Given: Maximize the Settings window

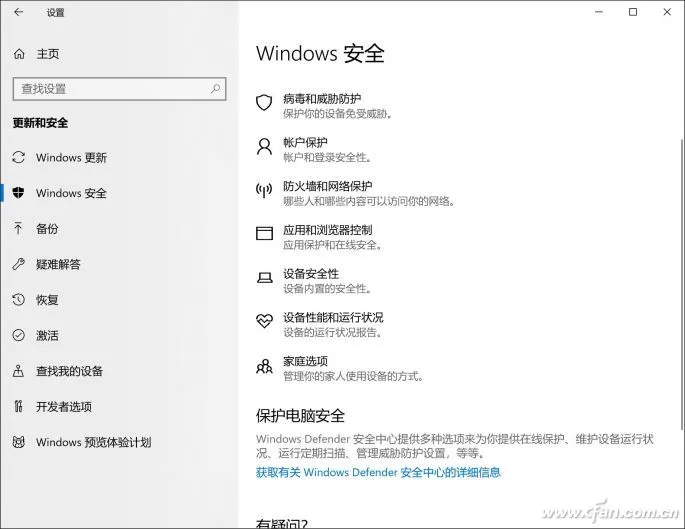Looking at the screenshot, I should [x=633, y=12].
